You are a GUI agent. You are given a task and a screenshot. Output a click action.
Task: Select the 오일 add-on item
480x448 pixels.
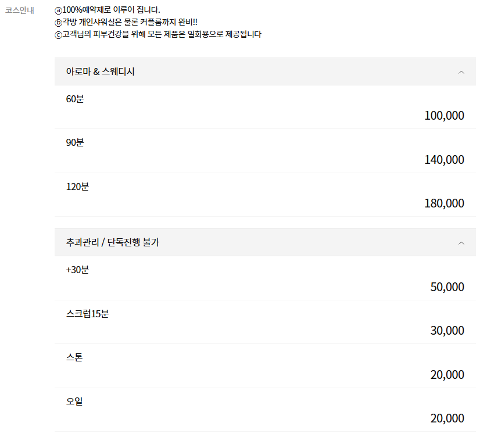pyautogui.click(x=74, y=401)
